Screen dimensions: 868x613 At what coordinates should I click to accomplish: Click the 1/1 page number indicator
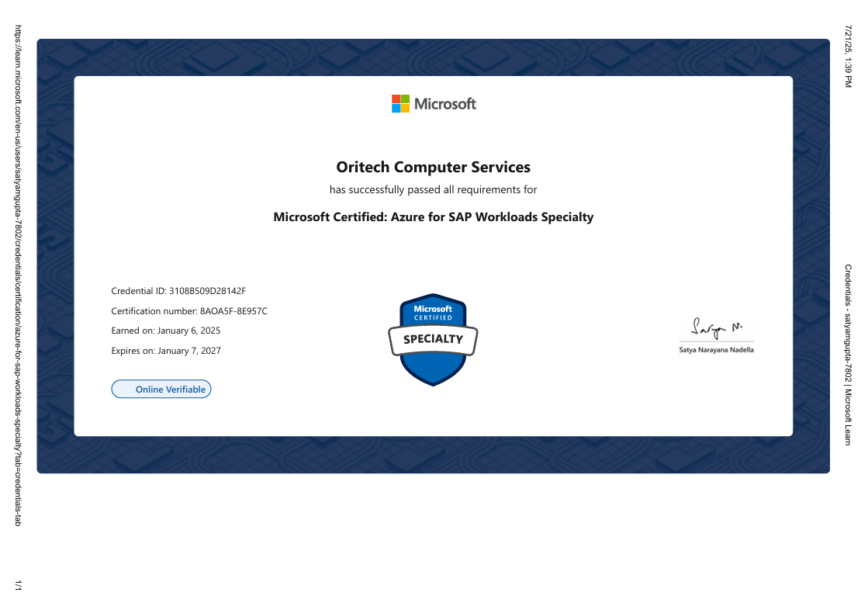[x=18, y=586]
